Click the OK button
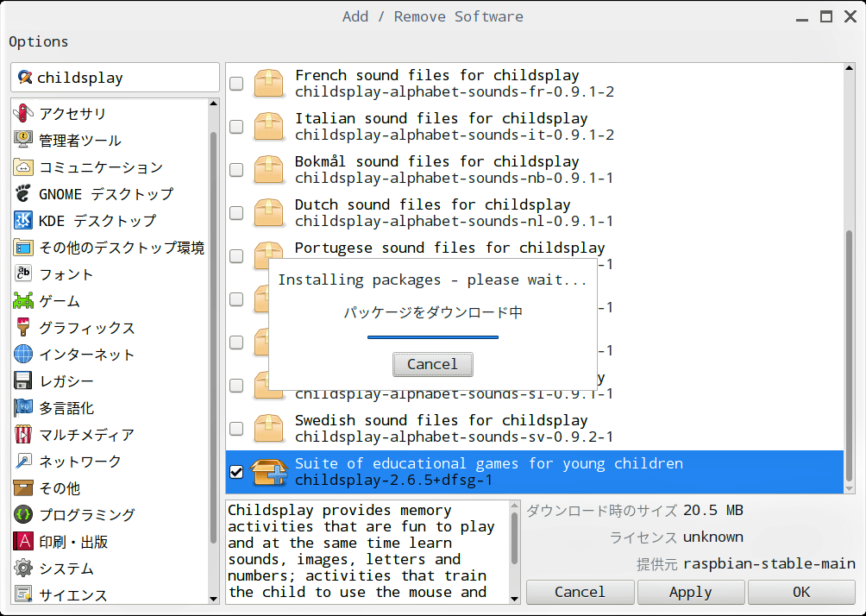 (x=801, y=592)
